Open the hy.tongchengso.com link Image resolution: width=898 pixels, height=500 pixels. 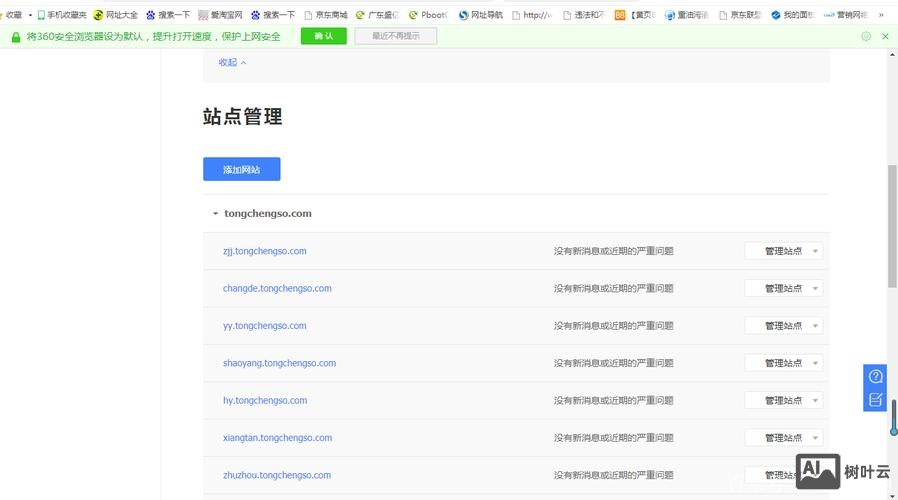click(265, 400)
